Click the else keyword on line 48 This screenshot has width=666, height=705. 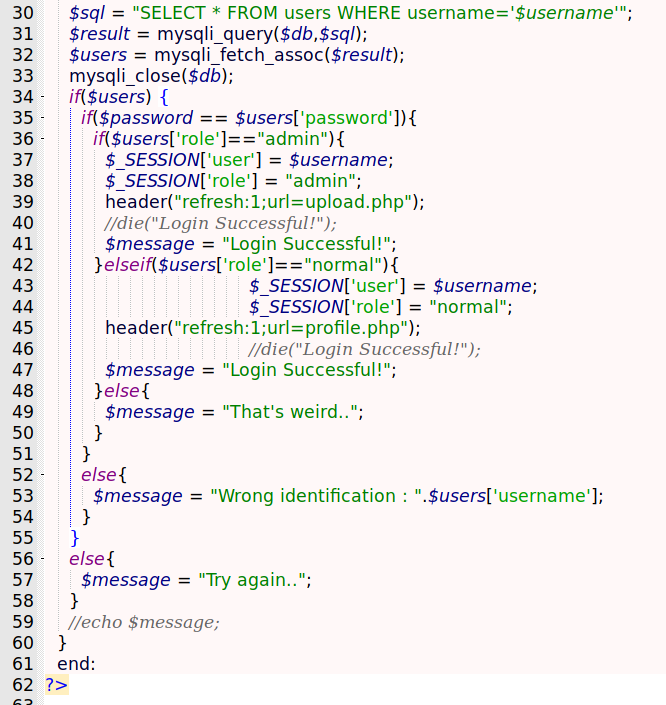pos(122,391)
